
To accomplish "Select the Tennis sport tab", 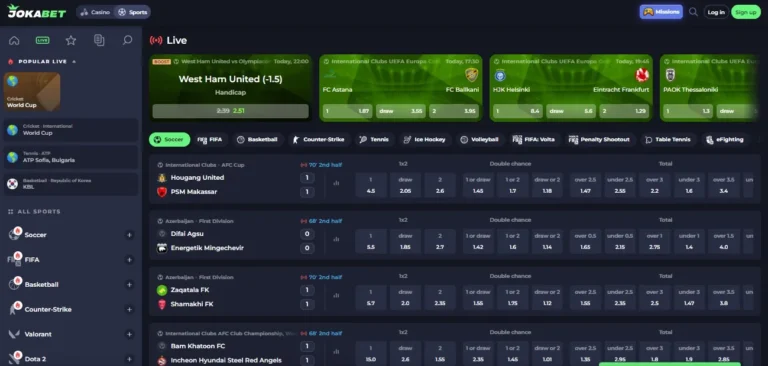I will pyautogui.click(x=374, y=140).
